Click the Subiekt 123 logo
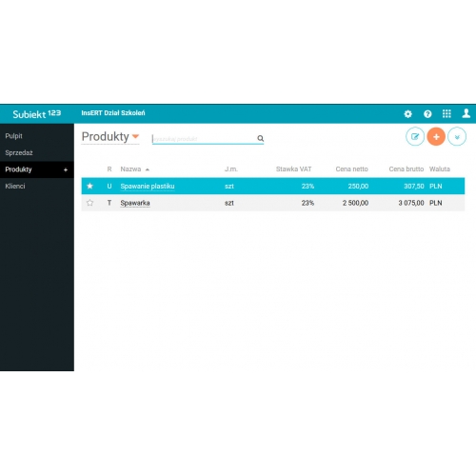The width and height of the screenshot is (476, 476). coord(36,113)
